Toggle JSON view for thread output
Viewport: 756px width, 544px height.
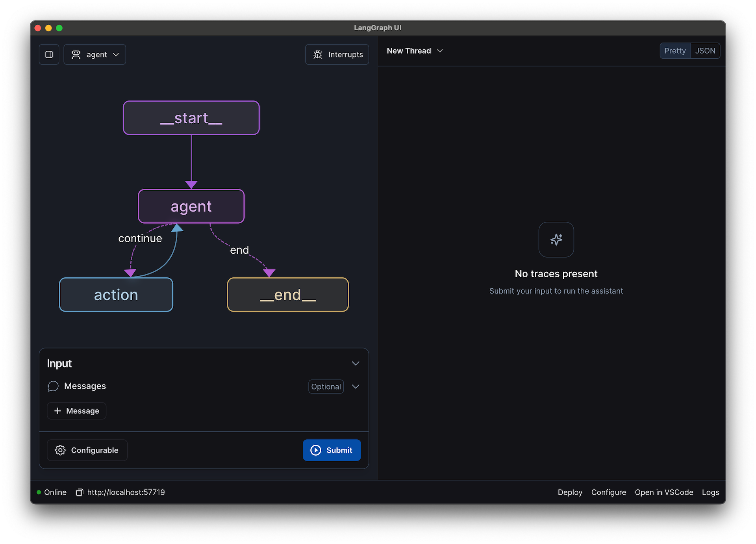point(704,50)
